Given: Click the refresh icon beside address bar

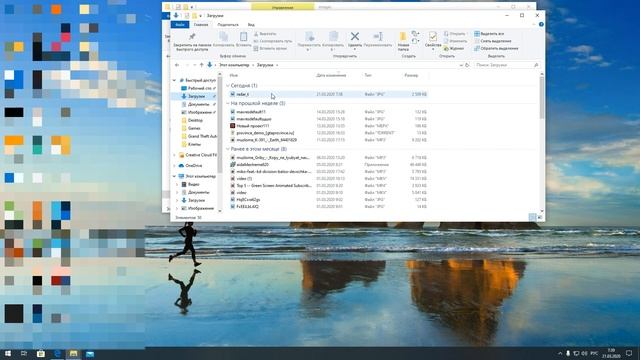Looking at the screenshot, I should [467, 65].
